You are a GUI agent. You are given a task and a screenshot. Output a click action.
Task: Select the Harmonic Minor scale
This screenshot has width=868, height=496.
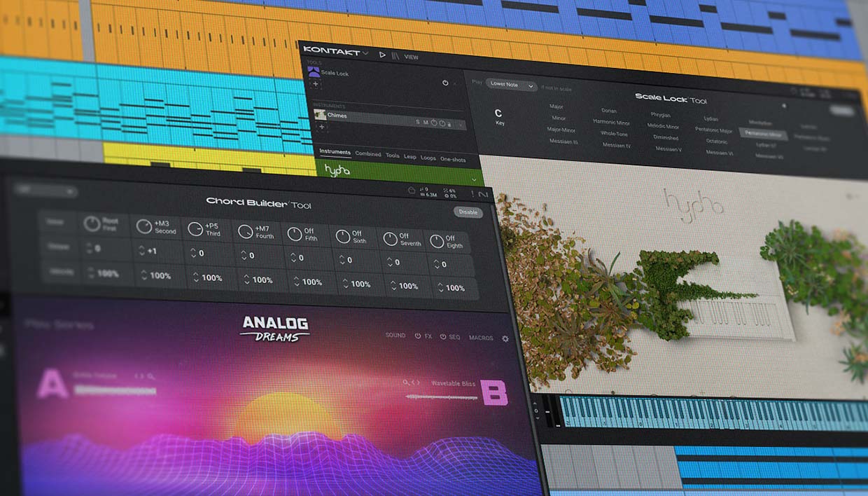click(611, 123)
